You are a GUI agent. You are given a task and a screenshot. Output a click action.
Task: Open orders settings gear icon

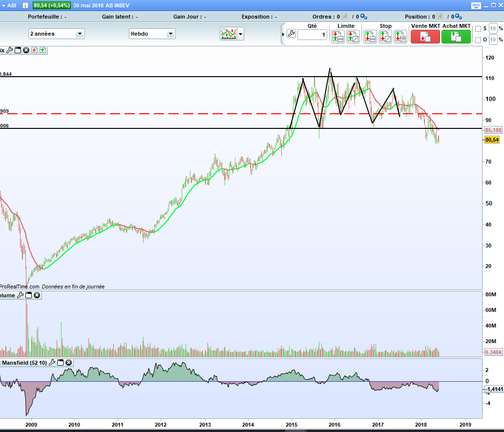tap(363, 17)
